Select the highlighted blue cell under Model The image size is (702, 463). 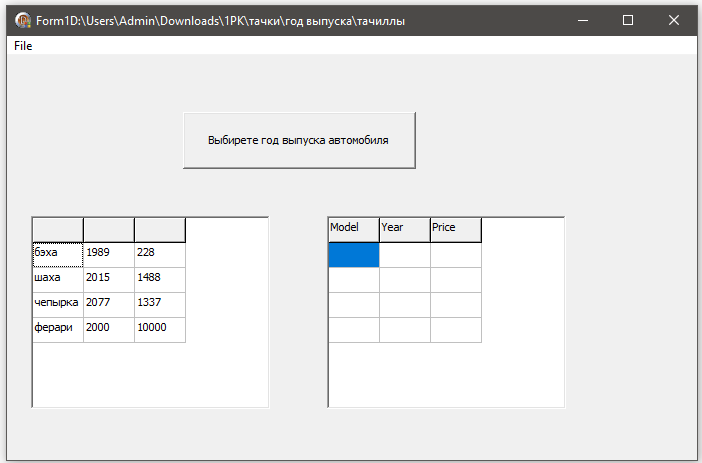(x=354, y=255)
